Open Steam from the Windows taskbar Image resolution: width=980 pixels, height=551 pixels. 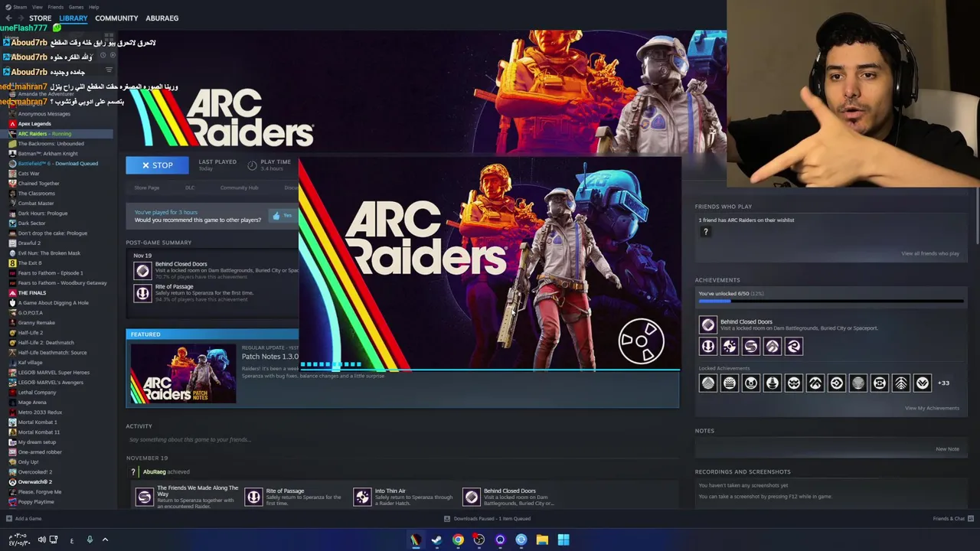tap(436, 540)
